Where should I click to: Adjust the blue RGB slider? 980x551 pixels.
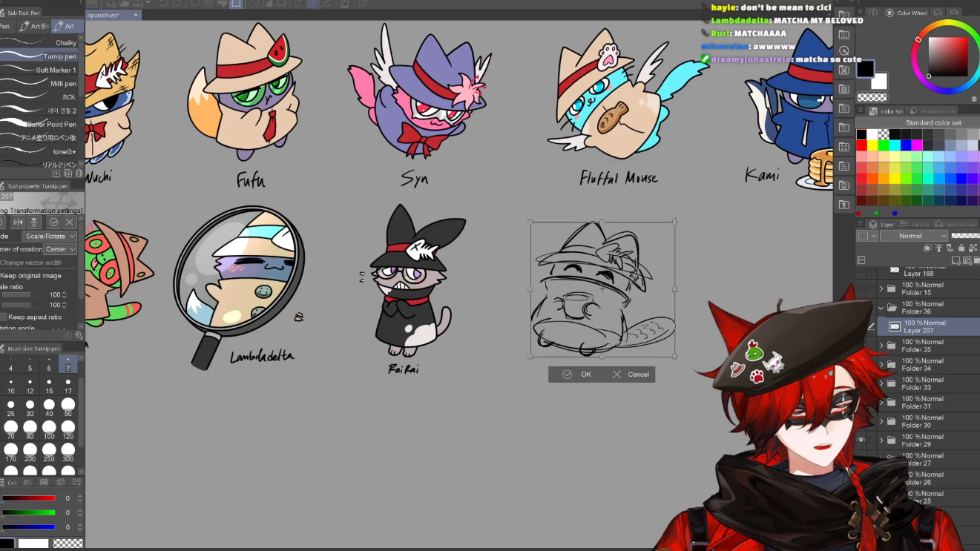point(29,527)
